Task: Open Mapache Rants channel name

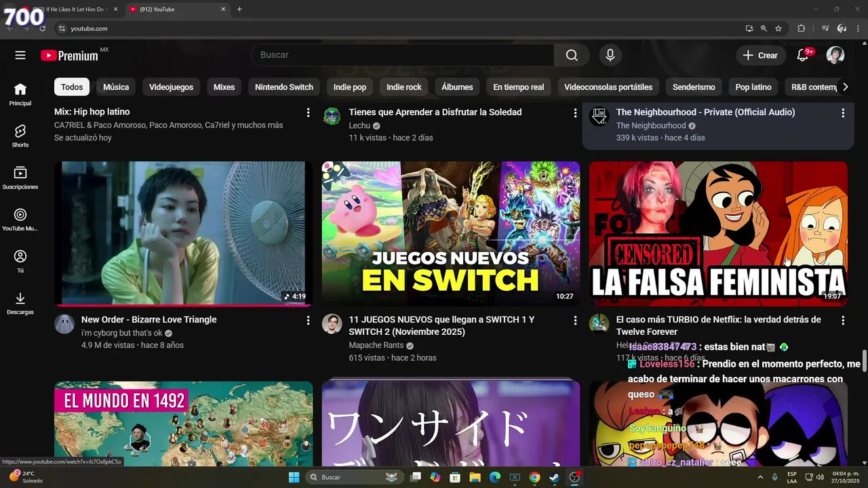Action: coord(376,345)
